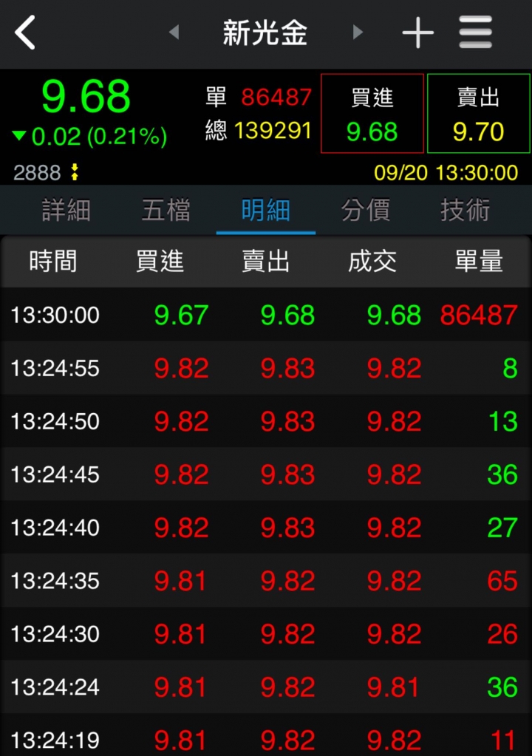This screenshot has width=532, height=756.
Task: Tap the yellow warning icon beside 2888
Action: (75, 172)
